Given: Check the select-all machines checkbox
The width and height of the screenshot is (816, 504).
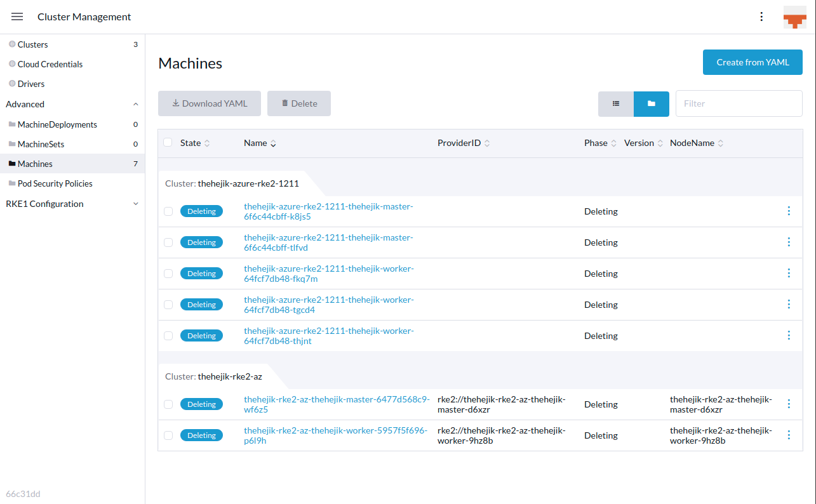Looking at the screenshot, I should pos(168,142).
